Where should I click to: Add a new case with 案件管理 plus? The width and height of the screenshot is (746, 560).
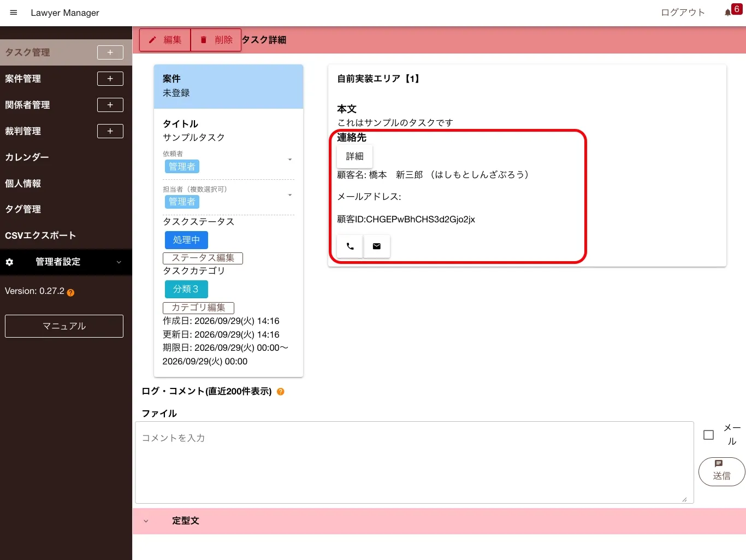(x=110, y=79)
